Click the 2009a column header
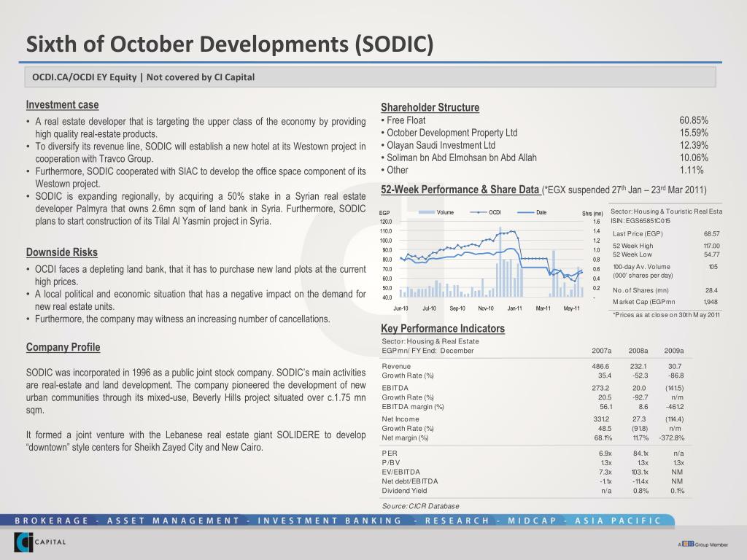The image size is (747, 560). pyautogui.click(x=674, y=351)
